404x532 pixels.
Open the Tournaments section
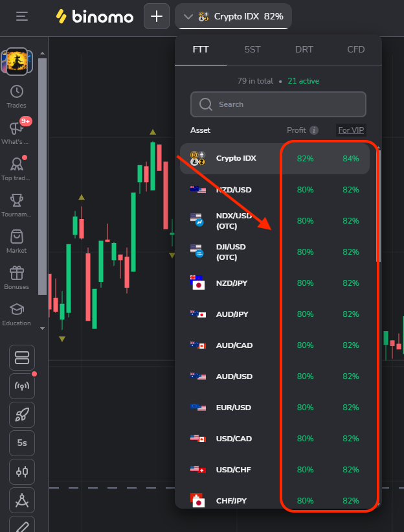click(16, 199)
